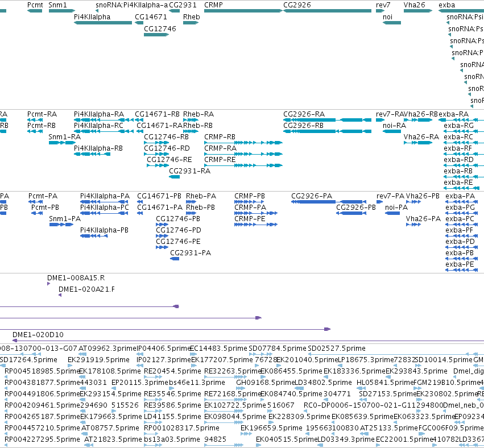Image resolution: width=484 pixels, height=448 pixels.
Task: Select clone end DME1-008A15.R
Action: tap(48, 284)
